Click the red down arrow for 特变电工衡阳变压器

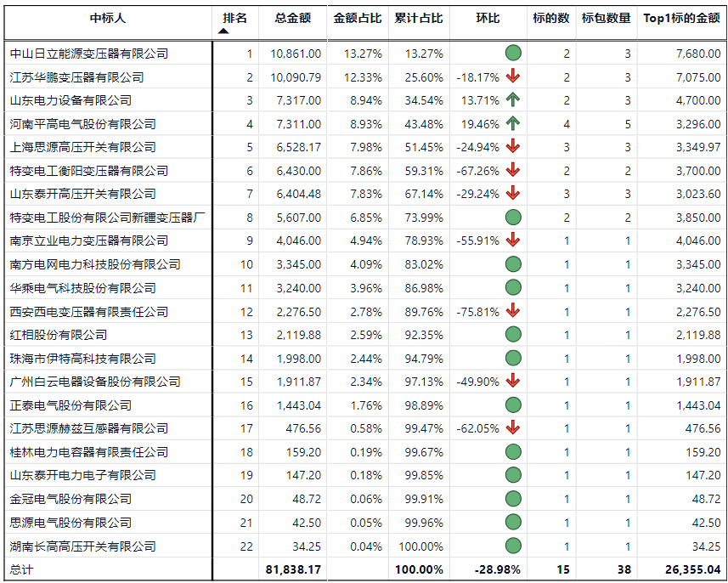pyautogui.click(x=513, y=171)
